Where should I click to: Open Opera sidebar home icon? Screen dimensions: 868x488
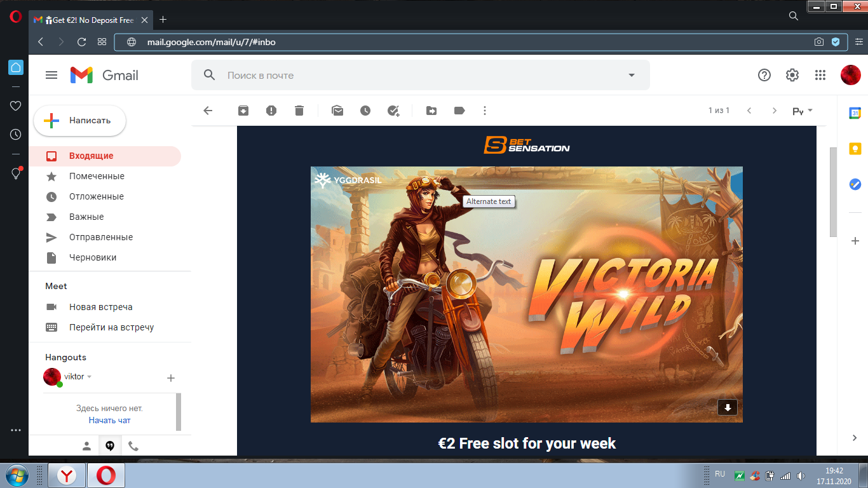pos(16,67)
